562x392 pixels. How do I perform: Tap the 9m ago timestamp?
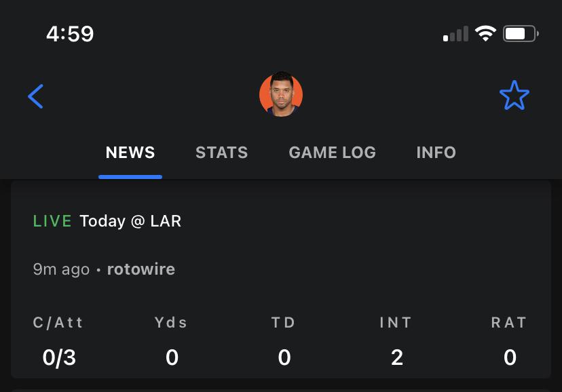(61, 269)
